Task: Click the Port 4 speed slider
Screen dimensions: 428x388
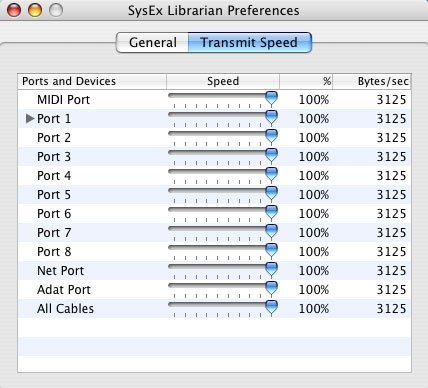Action: 223,176
